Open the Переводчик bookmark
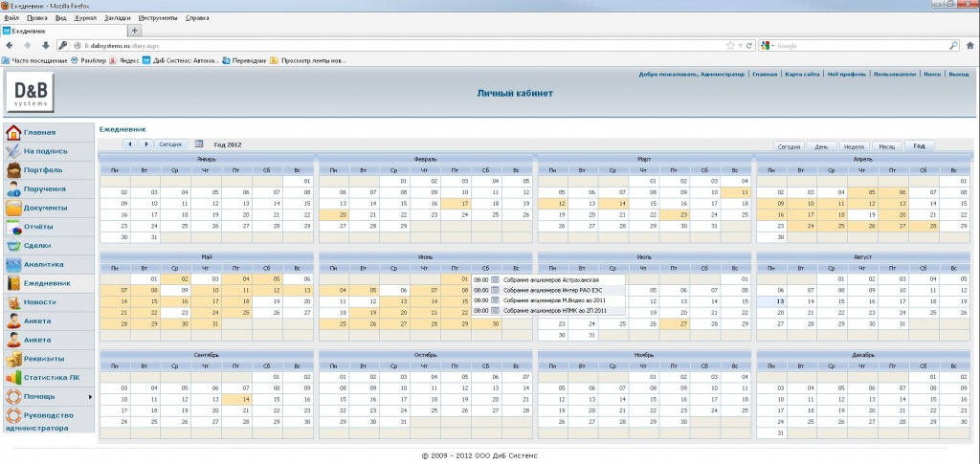The width and height of the screenshot is (980, 464). click(244, 60)
